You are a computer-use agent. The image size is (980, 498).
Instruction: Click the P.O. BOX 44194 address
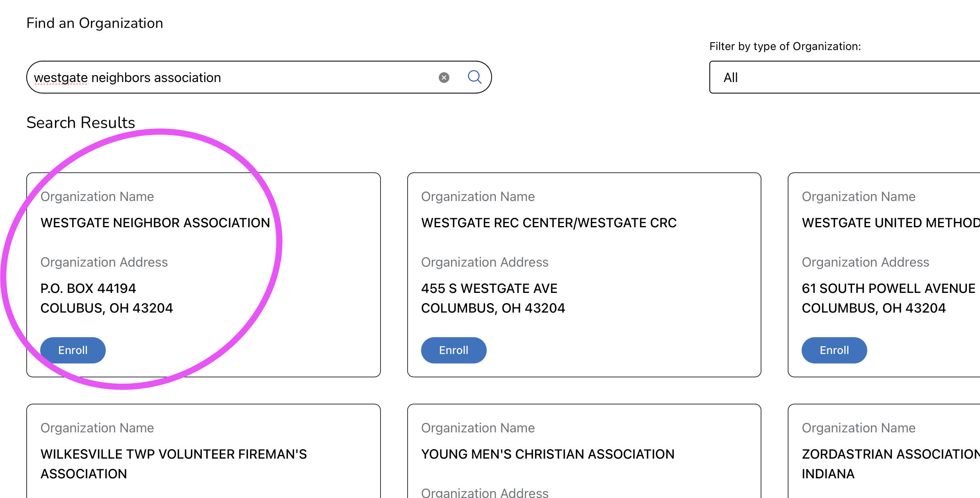[x=88, y=288]
